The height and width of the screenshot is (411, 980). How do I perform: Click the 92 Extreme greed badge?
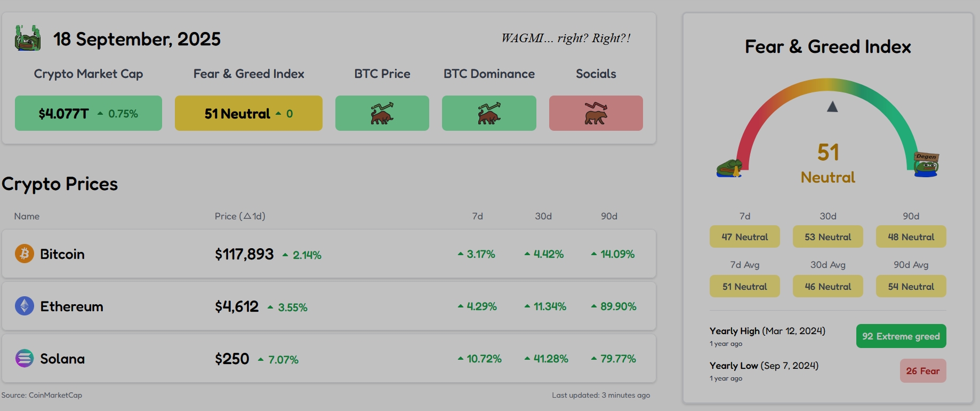coord(901,336)
